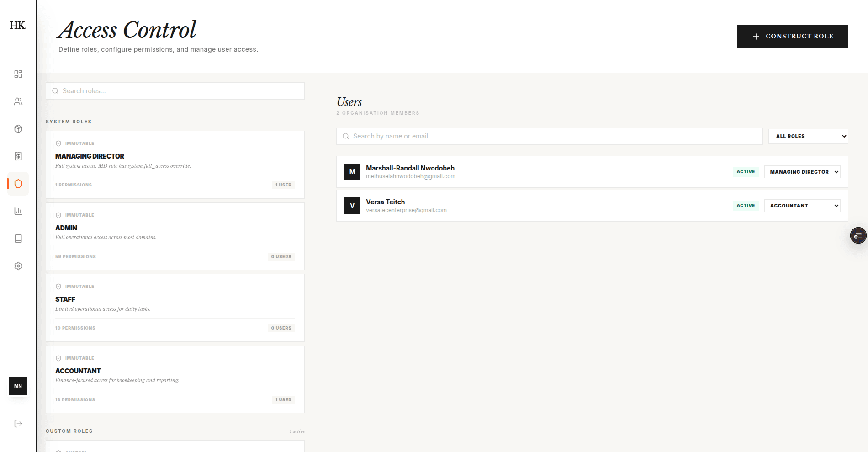Click the 10 PERMISSIONS label on Staff card
Screen dimensions: 868x452
pos(75,328)
